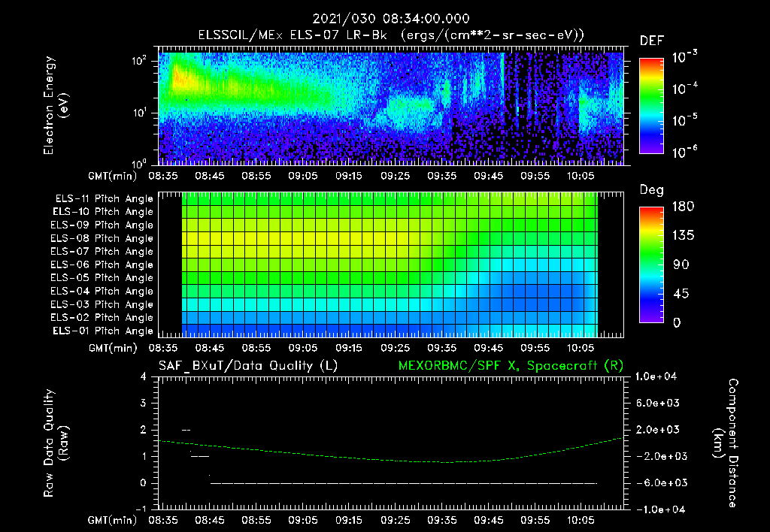Click the Deg pitch angle color bar

(x=651, y=265)
